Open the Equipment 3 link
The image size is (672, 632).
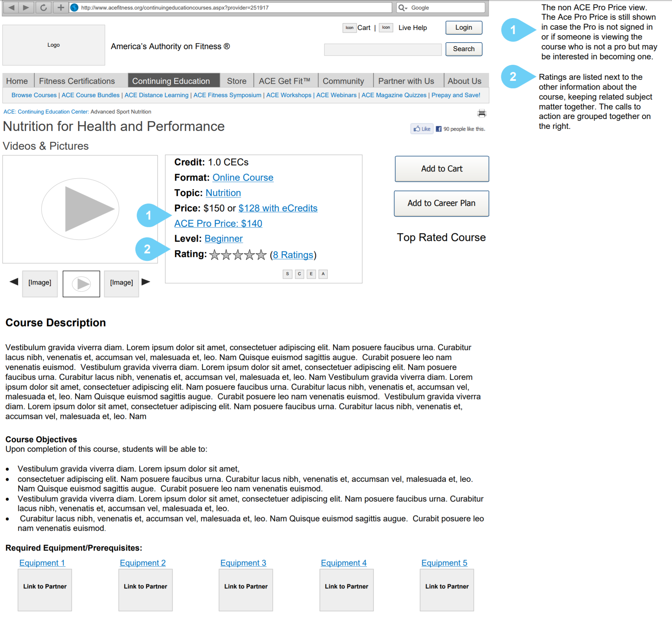[x=243, y=563]
